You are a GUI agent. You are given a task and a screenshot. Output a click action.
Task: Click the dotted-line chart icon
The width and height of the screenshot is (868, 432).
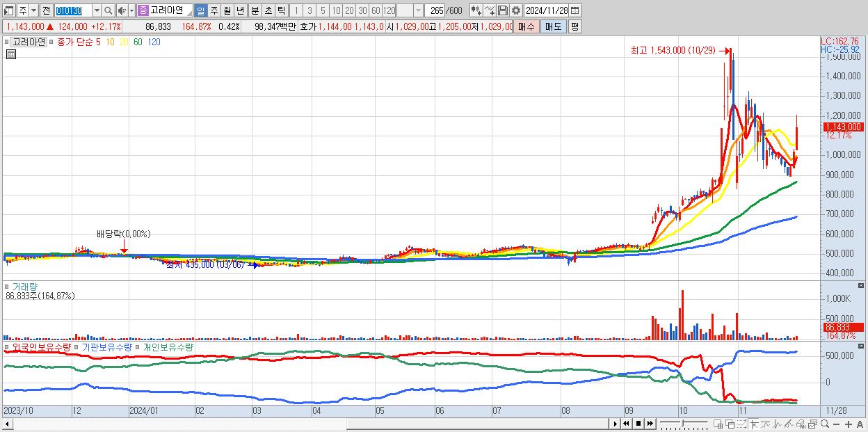click(x=741, y=424)
